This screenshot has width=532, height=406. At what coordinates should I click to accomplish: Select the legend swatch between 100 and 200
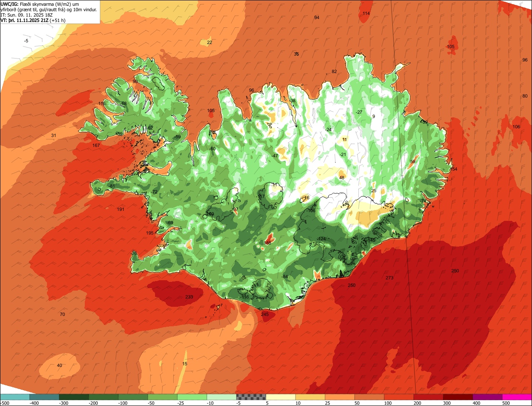(399, 396)
